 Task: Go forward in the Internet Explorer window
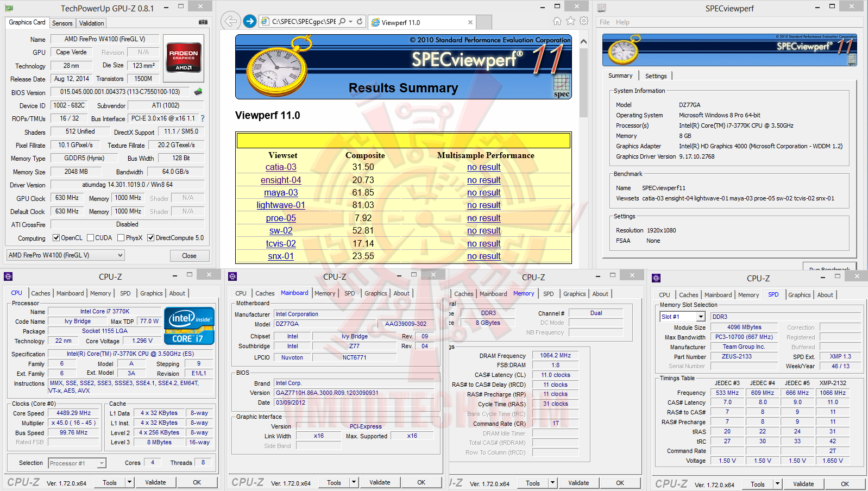[x=250, y=21]
